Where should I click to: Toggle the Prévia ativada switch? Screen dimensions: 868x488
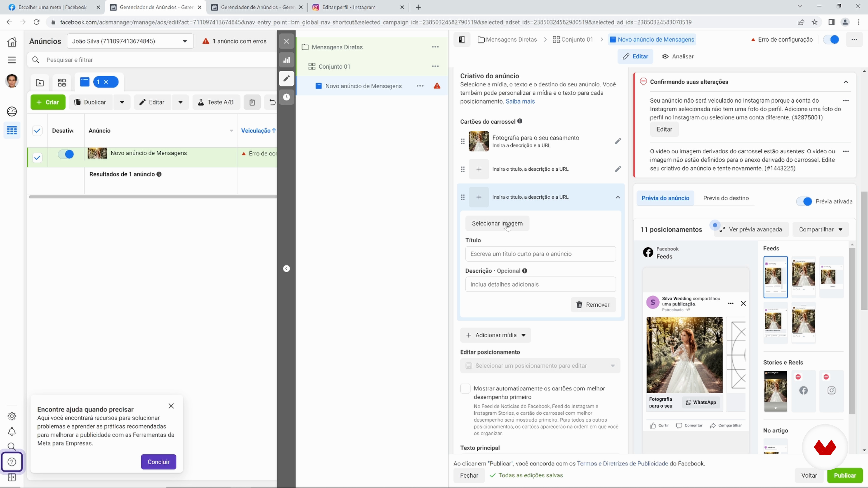pos(804,202)
